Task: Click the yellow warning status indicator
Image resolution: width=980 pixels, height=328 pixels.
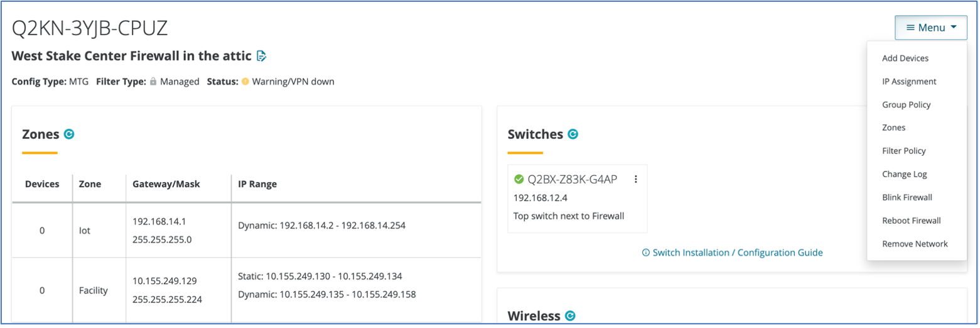Action: (245, 81)
